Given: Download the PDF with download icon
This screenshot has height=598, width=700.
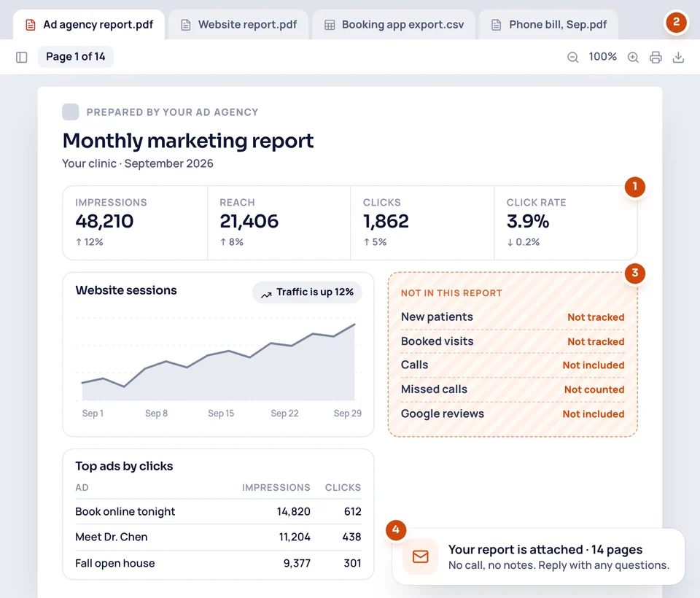Looking at the screenshot, I should [x=678, y=57].
